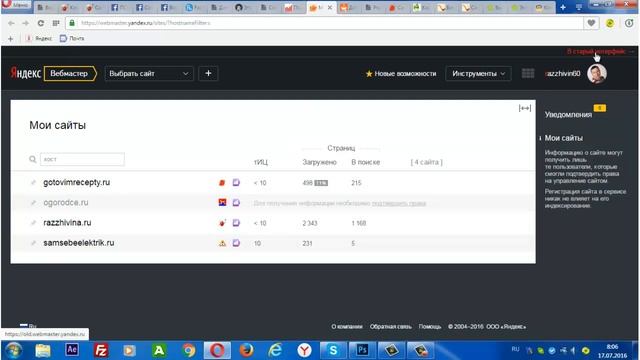Screen dimensions: 640x360
Task: Open О компании footer link
Action: 347,327
